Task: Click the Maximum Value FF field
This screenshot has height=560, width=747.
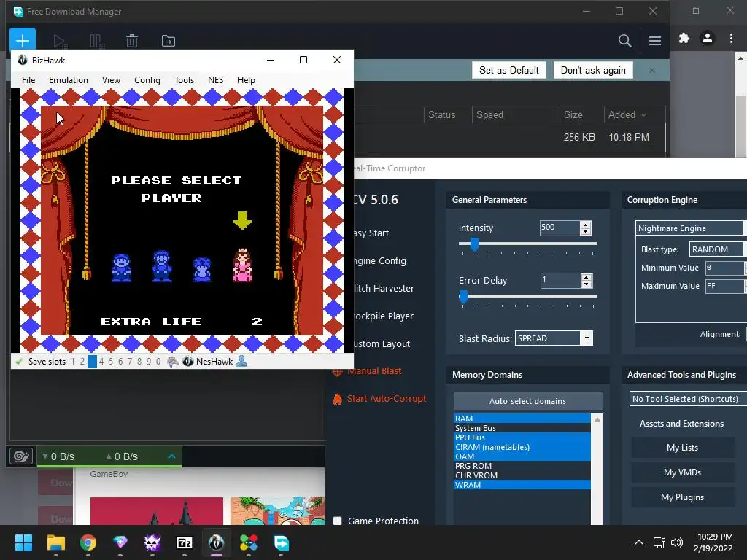Action: coord(724,286)
